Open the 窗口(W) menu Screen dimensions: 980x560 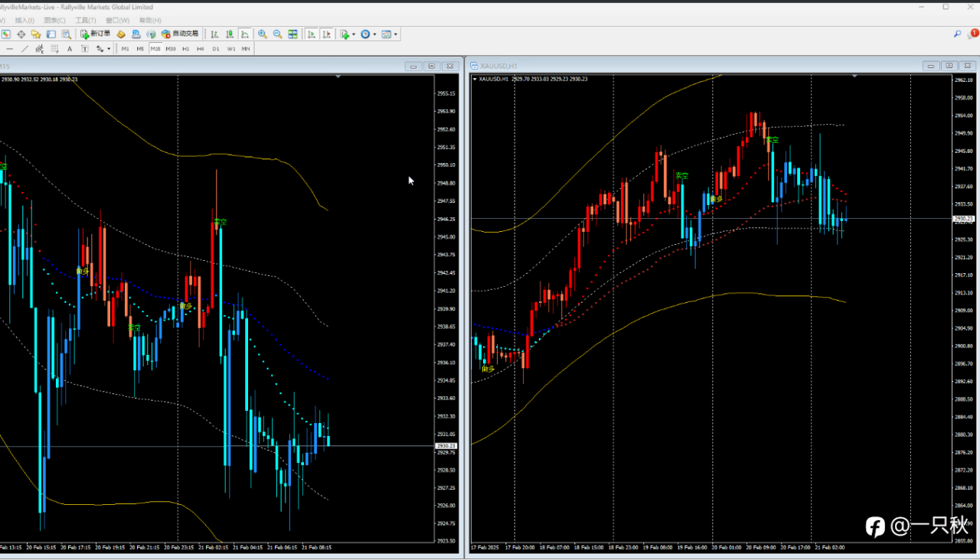pyautogui.click(x=117, y=20)
